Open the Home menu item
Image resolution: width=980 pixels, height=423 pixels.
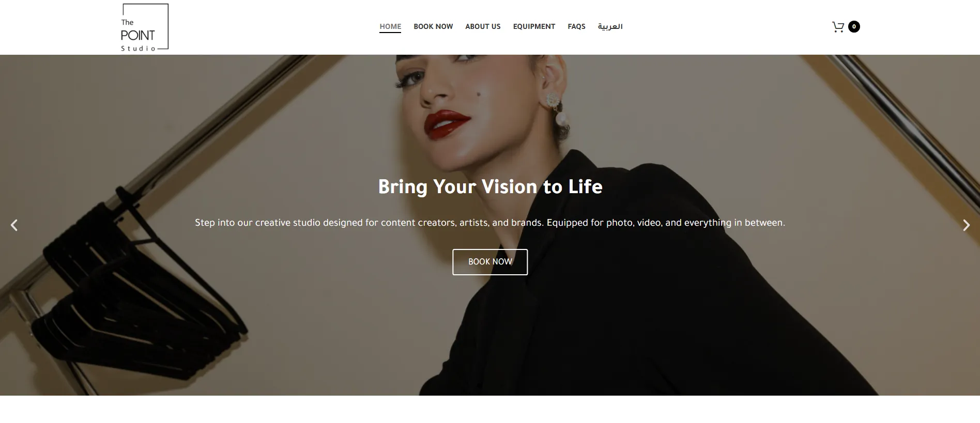coord(390,26)
